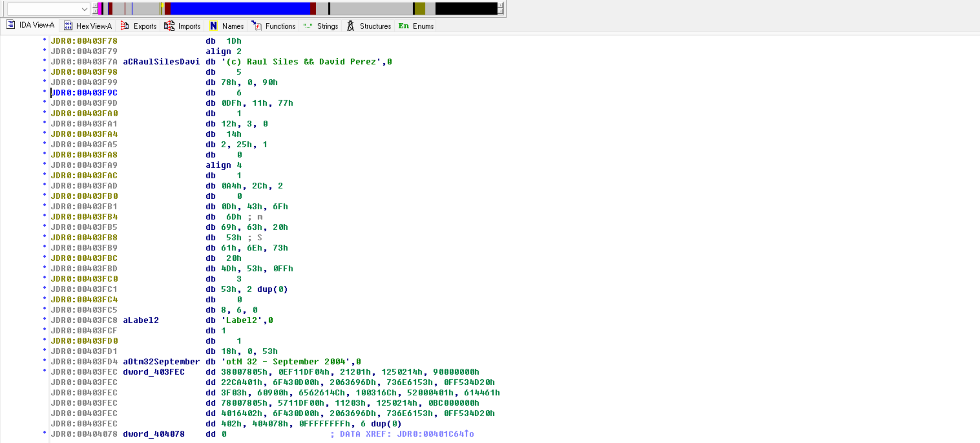This screenshot has height=443, width=980.
Task: Click the margin dot beside address 00403FEC
Action: click(44, 371)
